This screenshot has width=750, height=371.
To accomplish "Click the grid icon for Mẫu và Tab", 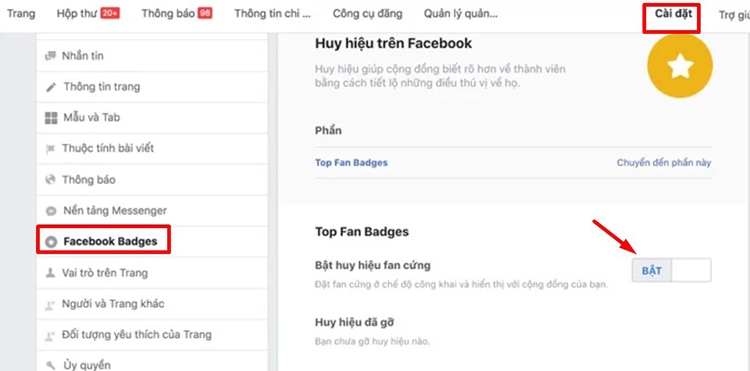I will tap(51, 118).
